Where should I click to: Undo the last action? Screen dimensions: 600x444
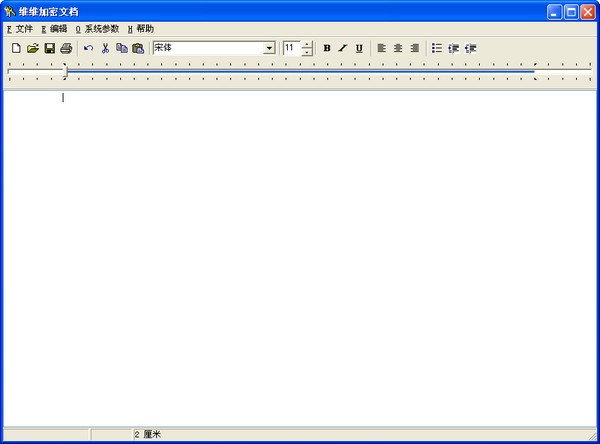(x=88, y=48)
